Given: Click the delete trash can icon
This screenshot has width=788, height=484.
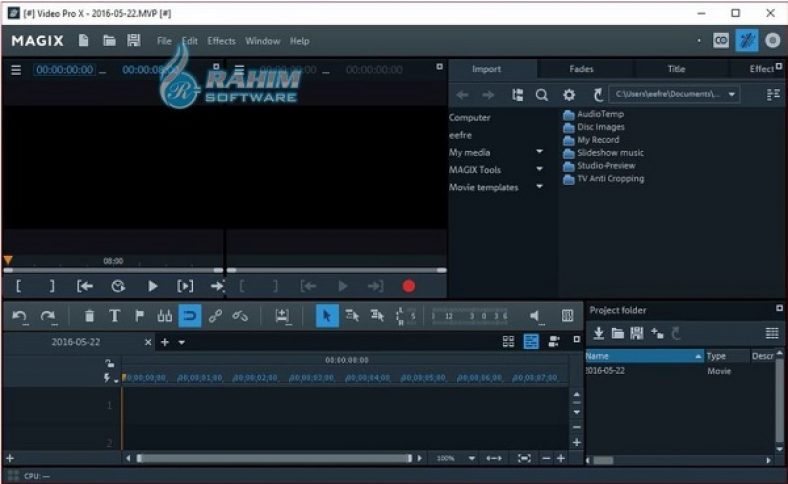Looking at the screenshot, I should click(x=89, y=316).
